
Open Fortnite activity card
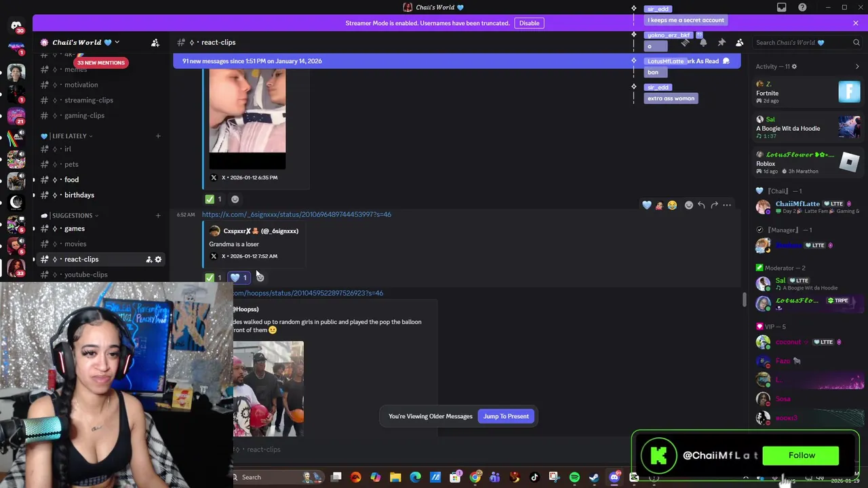808,93
